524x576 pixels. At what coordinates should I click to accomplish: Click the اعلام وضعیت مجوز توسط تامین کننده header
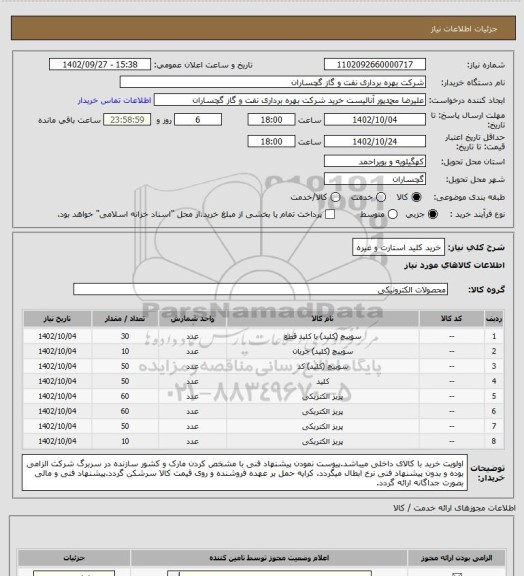(x=269, y=558)
